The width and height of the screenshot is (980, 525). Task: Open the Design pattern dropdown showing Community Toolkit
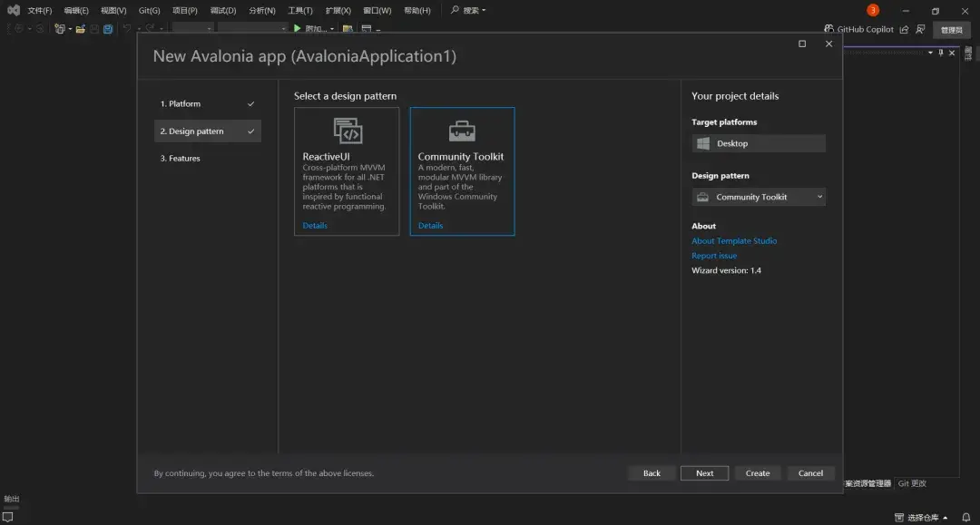758,197
